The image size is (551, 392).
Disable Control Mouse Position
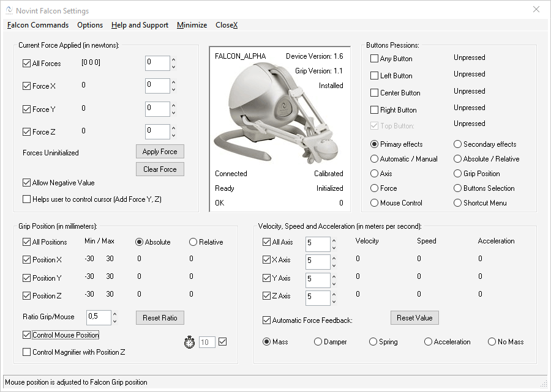pyautogui.click(x=25, y=335)
